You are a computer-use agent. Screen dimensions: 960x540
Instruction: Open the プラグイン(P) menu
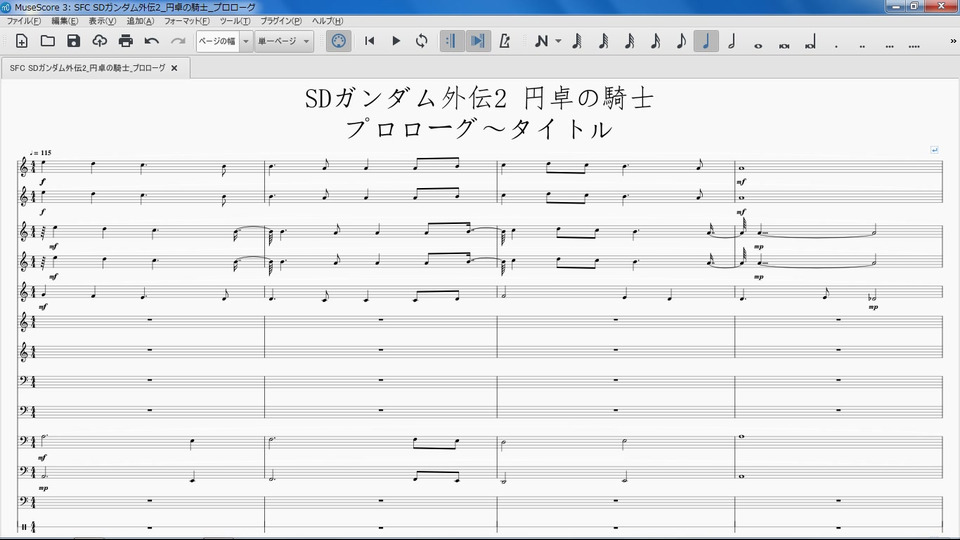pos(281,21)
